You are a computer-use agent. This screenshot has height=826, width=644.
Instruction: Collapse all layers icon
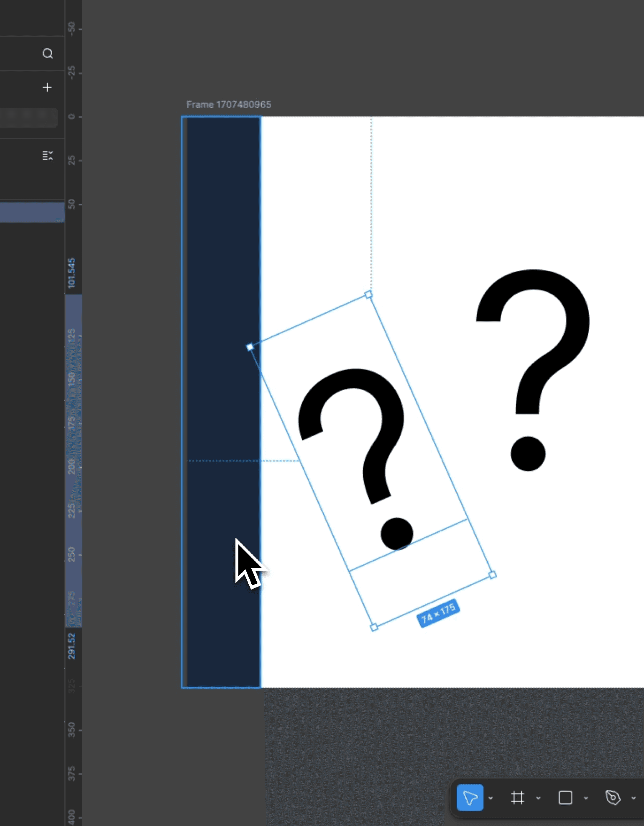click(47, 156)
